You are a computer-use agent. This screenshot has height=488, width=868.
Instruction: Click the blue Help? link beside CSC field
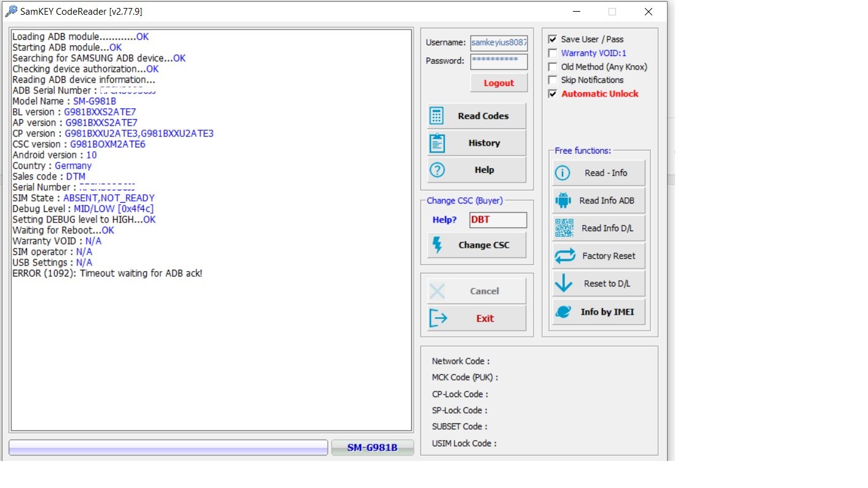click(444, 219)
